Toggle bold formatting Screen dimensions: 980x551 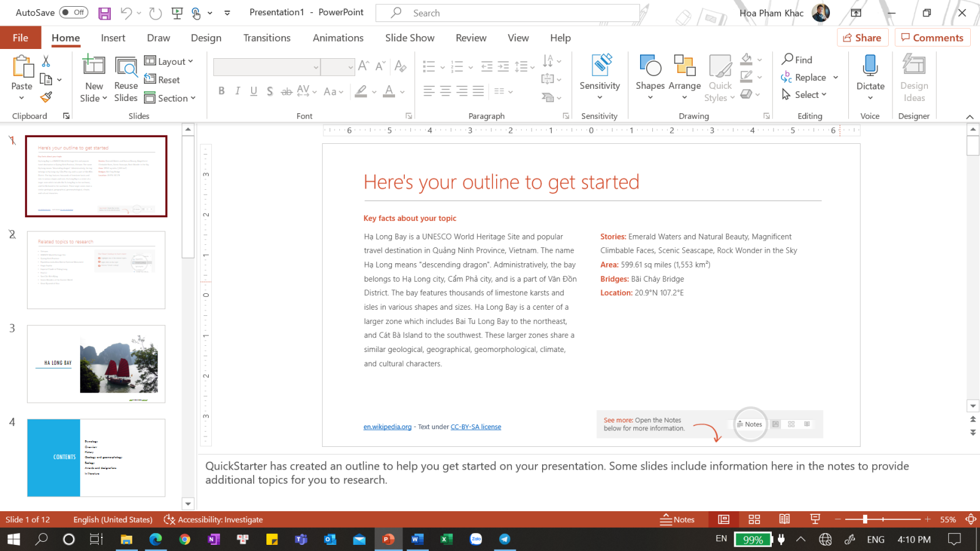pos(222,91)
